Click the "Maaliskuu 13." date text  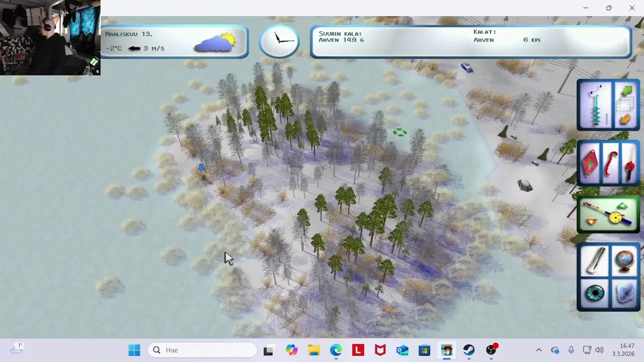[129, 34]
